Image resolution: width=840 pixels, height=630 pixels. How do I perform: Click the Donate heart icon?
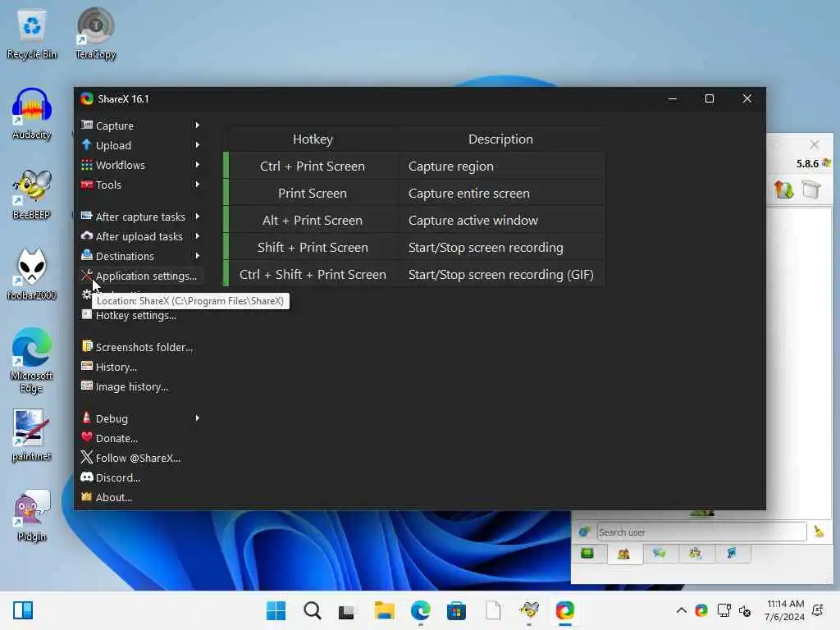[x=86, y=438]
